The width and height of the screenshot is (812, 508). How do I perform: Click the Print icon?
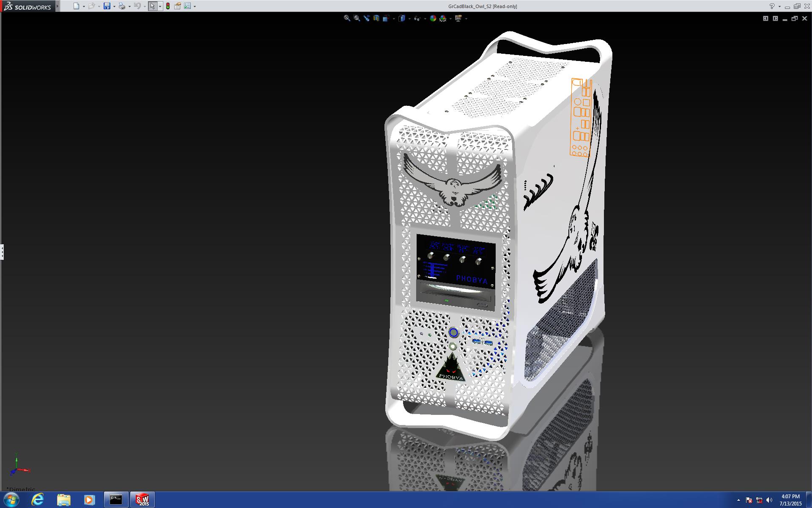[122, 6]
